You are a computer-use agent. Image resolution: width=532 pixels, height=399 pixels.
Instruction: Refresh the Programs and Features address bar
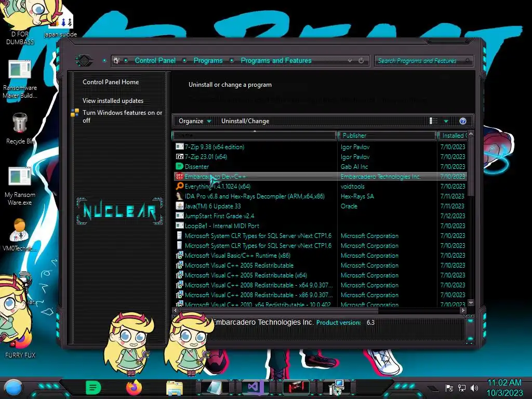(361, 61)
